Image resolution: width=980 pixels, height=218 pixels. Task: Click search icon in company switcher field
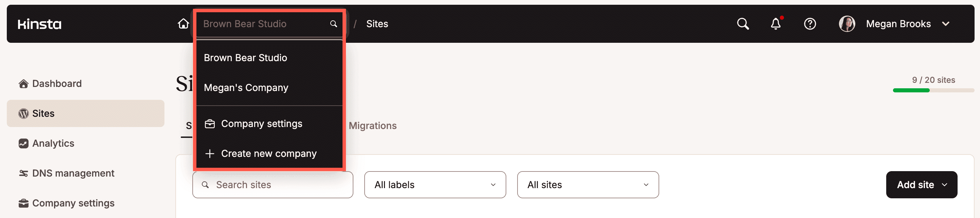(x=333, y=24)
